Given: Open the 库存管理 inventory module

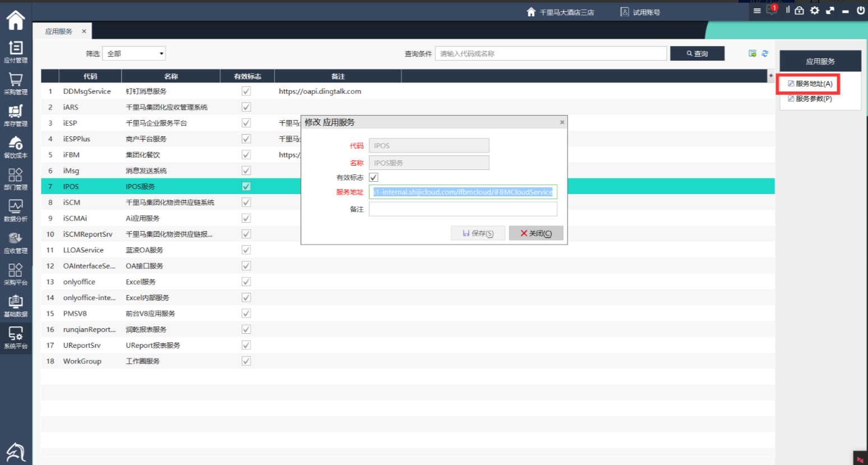Looking at the screenshot, I should click(16, 115).
